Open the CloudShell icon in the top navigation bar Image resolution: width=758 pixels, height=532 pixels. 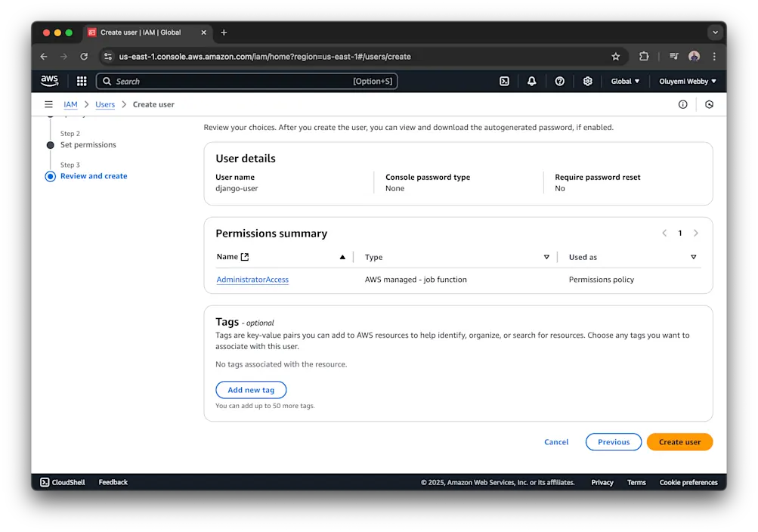[504, 81]
